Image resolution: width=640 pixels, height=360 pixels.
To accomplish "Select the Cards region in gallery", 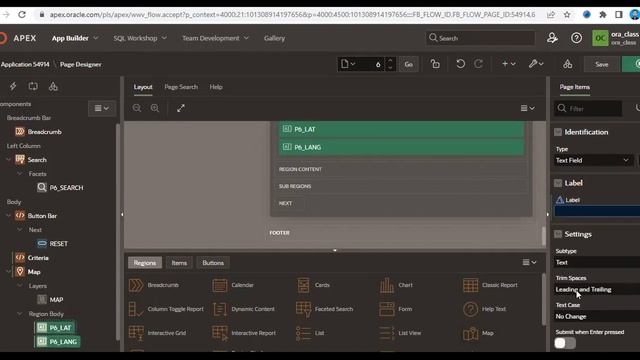I will click(x=313, y=285).
